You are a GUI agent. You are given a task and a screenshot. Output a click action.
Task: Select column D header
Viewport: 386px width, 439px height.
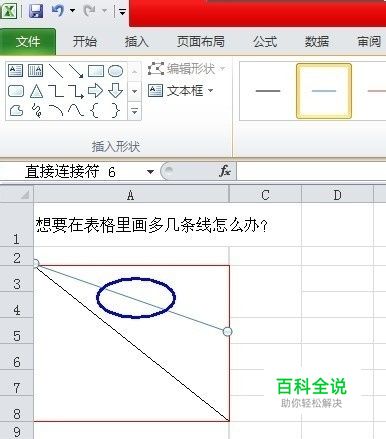pos(337,195)
